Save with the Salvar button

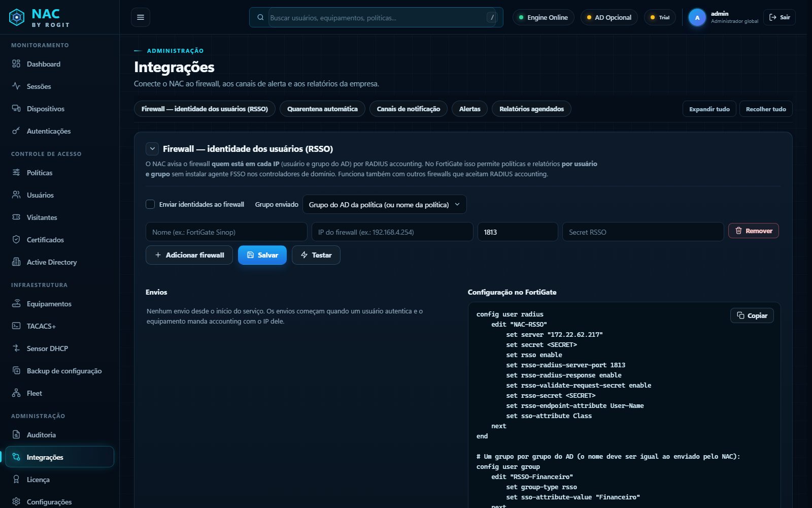[x=262, y=255]
